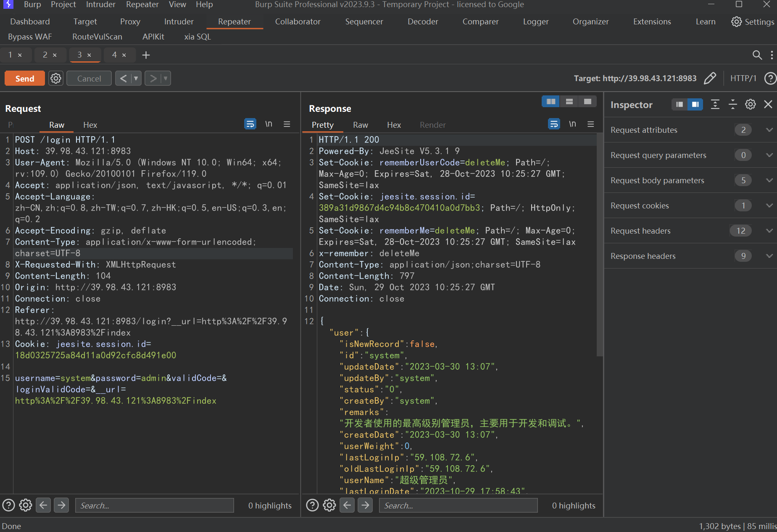The height and width of the screenshot is (532, 777).
Task: Switch the Response view to Raw
Action: point(361,125)
